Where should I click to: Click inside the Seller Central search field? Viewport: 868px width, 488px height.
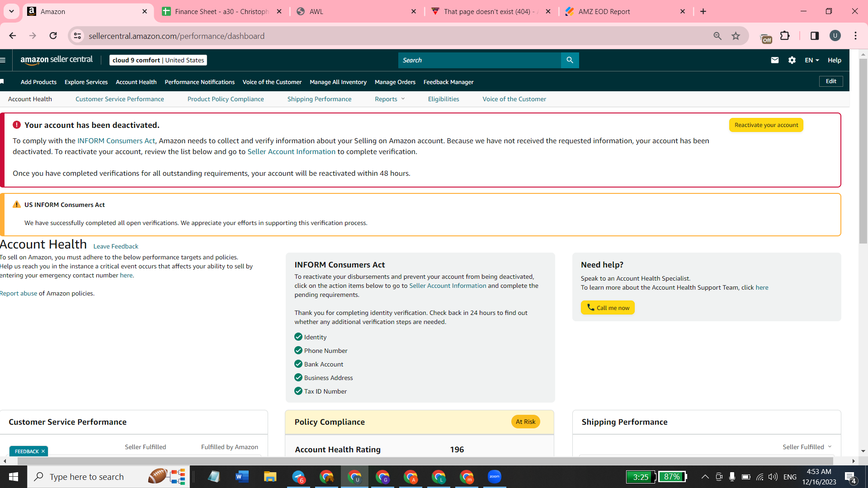tap(480, 60)
